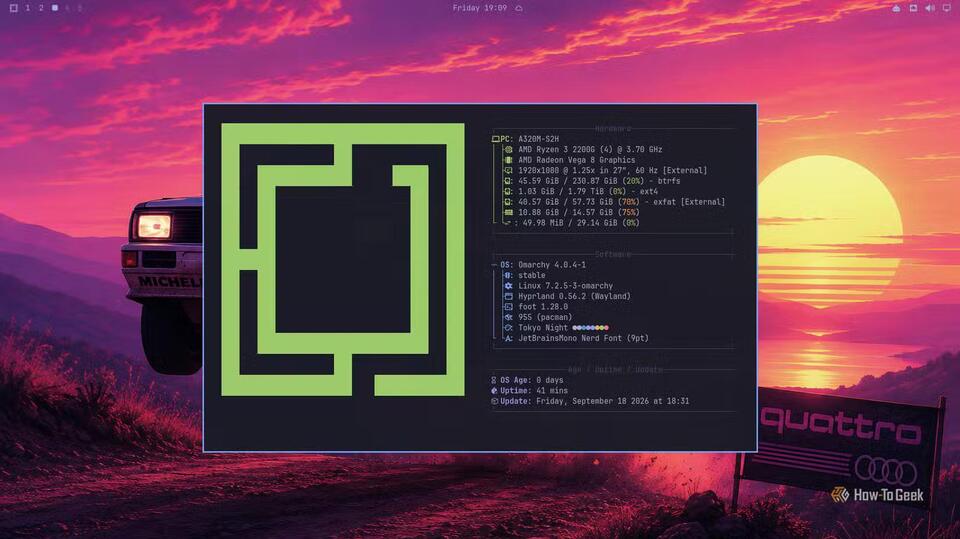Select the active workspace square indicator
The image size is (960, 539).
pos(55,8)
